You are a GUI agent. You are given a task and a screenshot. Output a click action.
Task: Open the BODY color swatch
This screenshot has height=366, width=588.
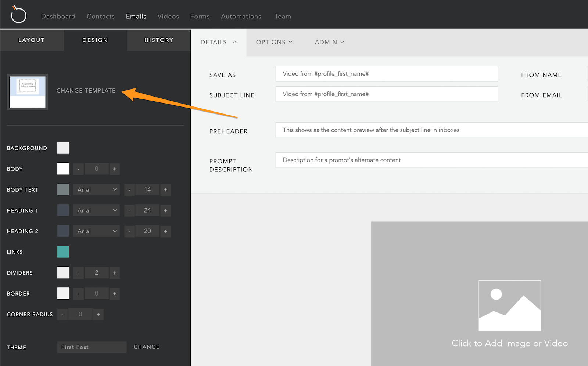click(x=63, y=169)
